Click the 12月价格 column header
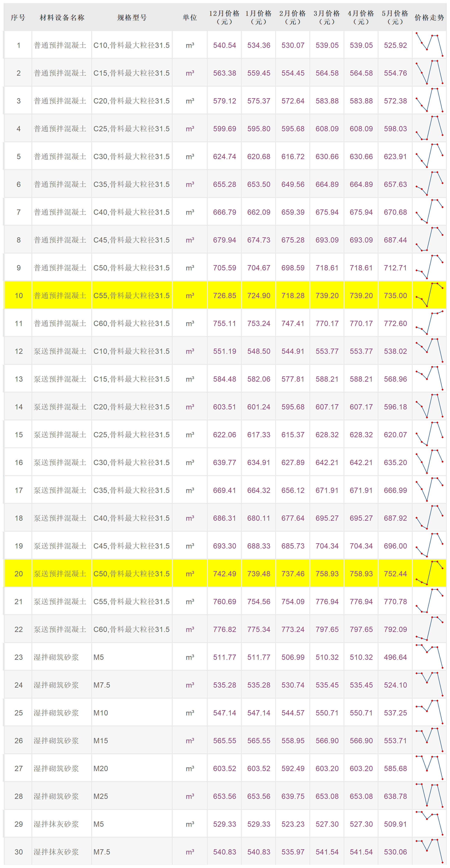The height and width of the screenshot is (868, 450). coord(224,17)
